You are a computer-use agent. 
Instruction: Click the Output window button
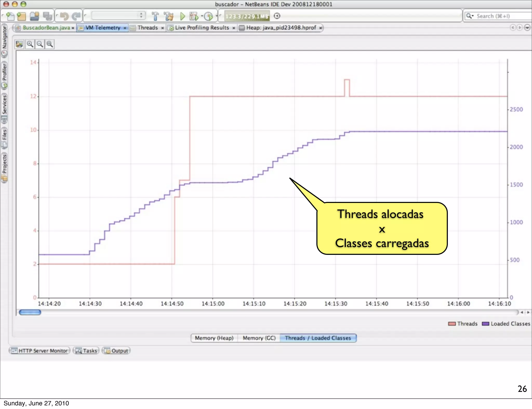click(x=116, y=351)
